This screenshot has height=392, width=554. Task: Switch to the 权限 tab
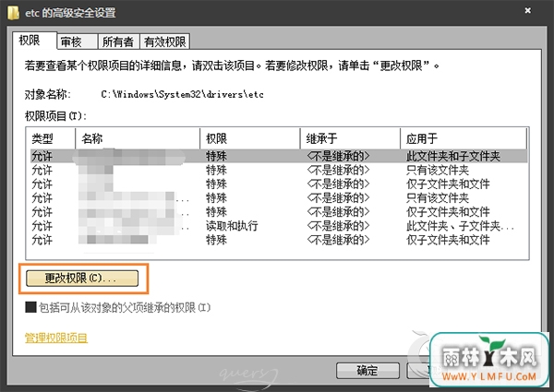34,41
